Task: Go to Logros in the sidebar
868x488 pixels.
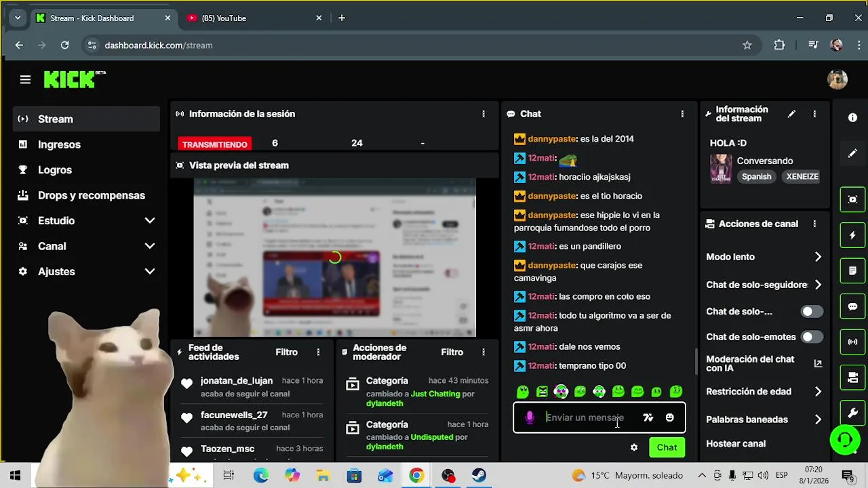Action: pos(87,169)
